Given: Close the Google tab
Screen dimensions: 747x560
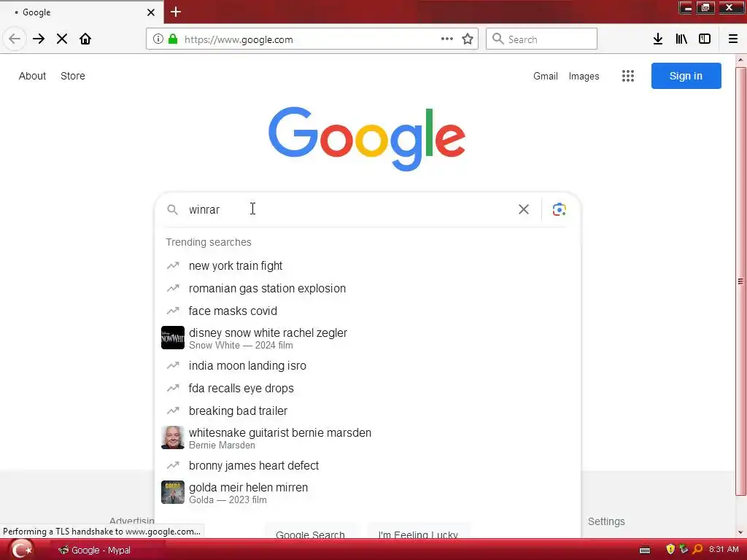Looking at the screenshot, I should [x=150, y=12].
